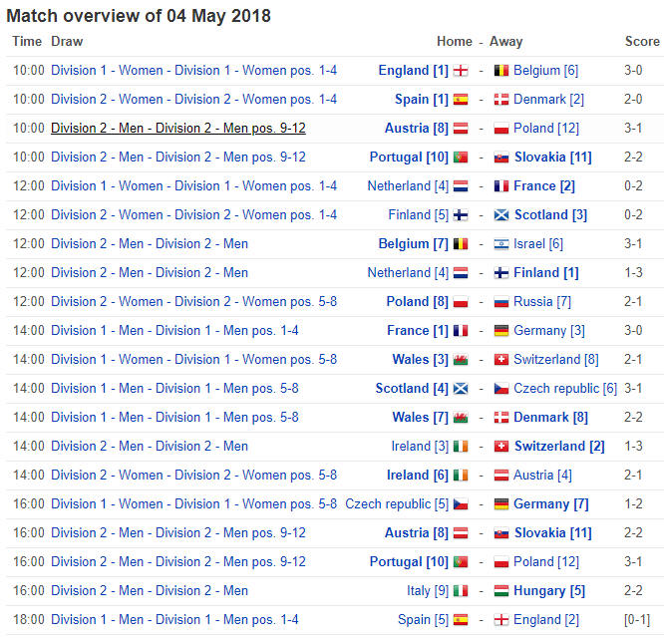Viewport: 664px width, 644px height.
Task: Click the [0-1] score for Spain vs England
Action: tap(636, 620)
